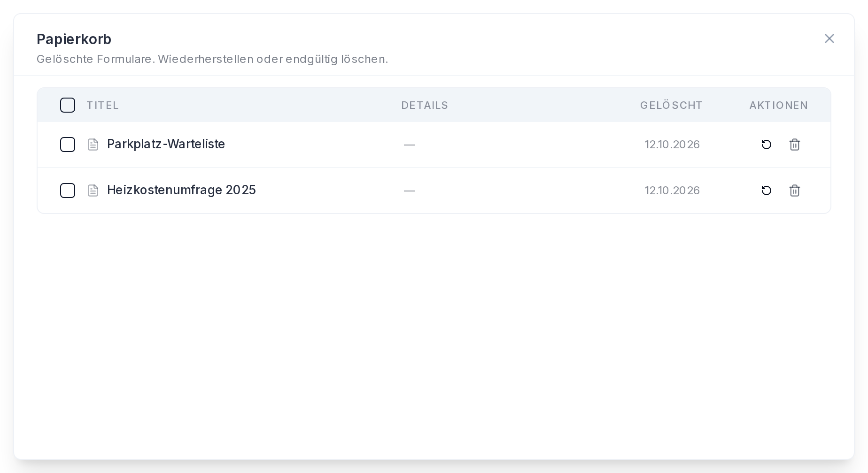Permanently delete Parkplatz-Warteliste with trash icon
Screen dimensions: 868x473
[x=794, y=145]
